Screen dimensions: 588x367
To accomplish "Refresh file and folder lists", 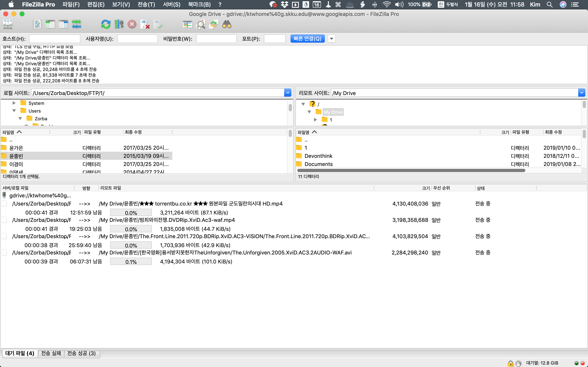I will coord(106,24).
